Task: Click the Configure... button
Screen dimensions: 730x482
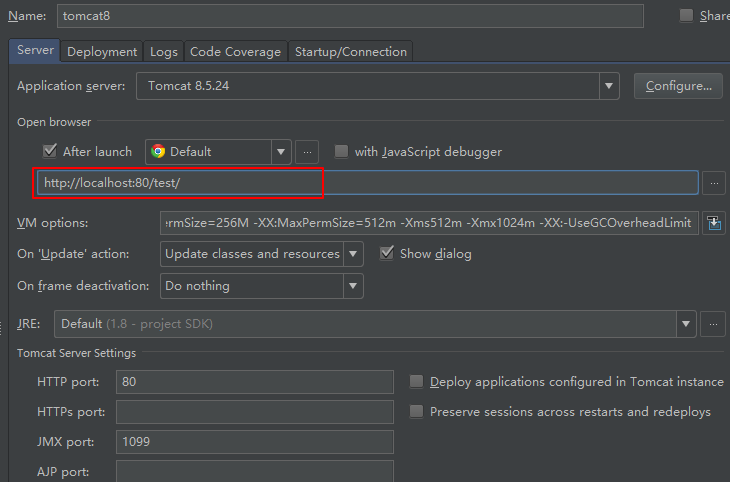Action: click(678, 86)
